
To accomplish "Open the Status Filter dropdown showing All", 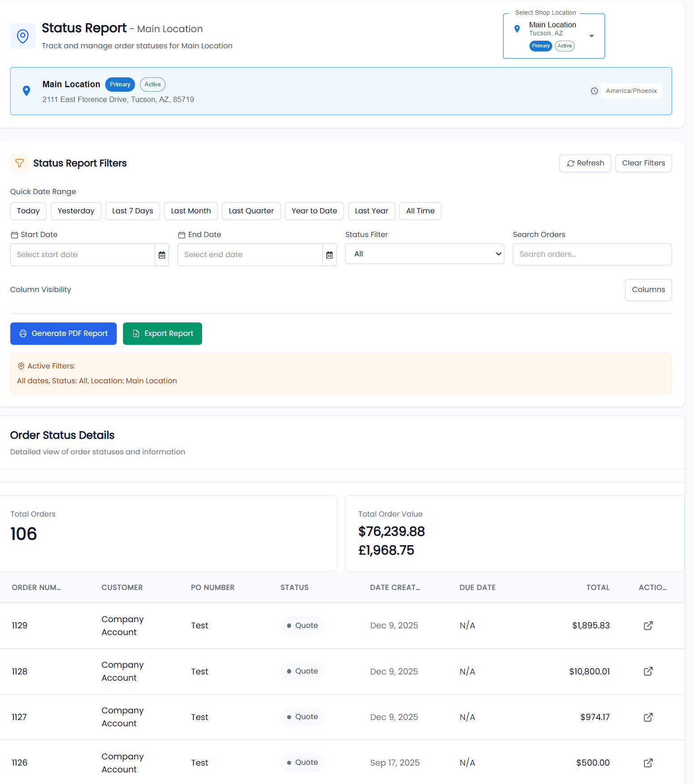I will [x=424, y=254].
